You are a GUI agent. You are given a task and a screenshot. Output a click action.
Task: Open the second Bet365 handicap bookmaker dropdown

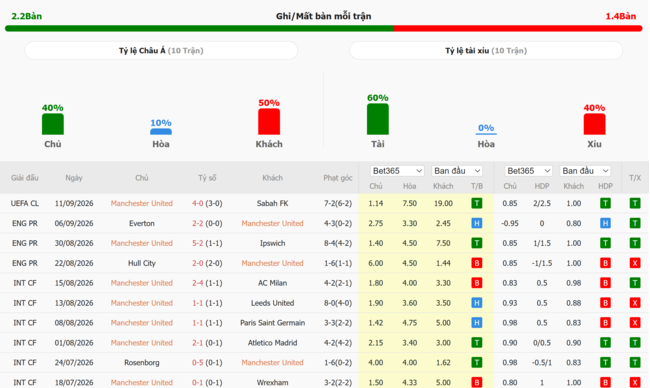click(529, 171)
